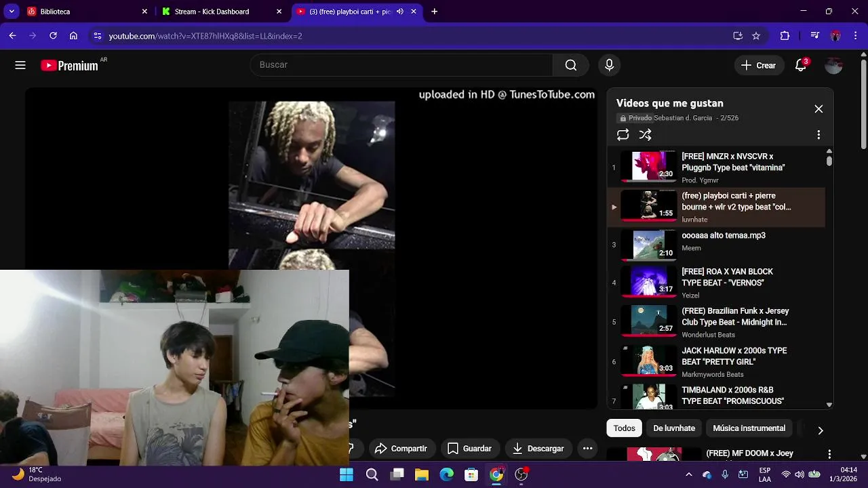The height and width of the screenshot is (488, 868).
Task: Show hidden system tray icons
Action: coord(688,474)
